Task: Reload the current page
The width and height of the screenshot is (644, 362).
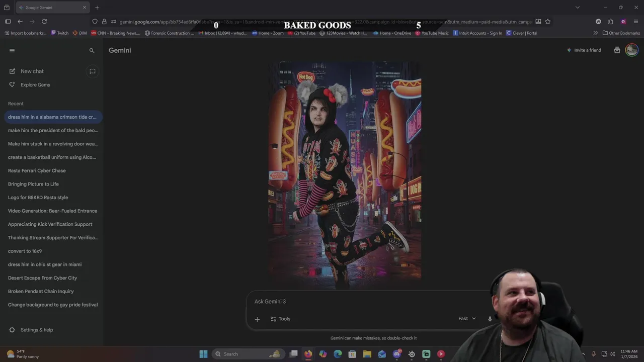Action: coord(44,22)
